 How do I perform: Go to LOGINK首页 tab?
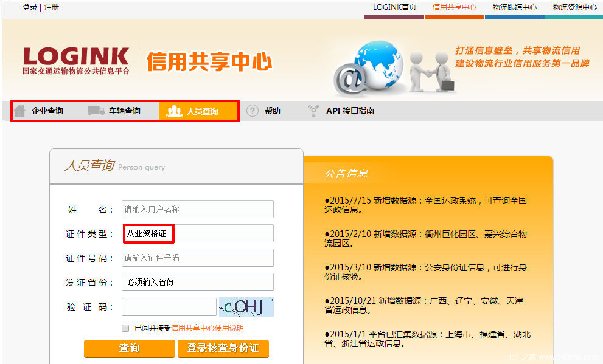[394, 7]
